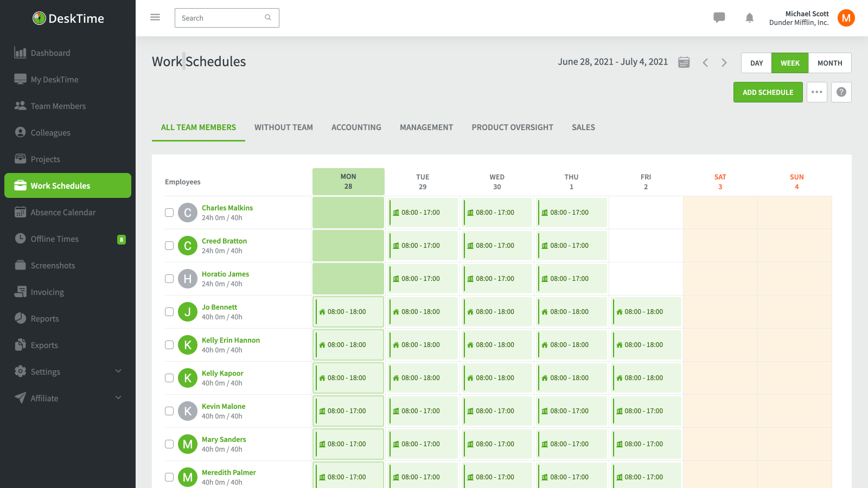Open the notifications bell
This screenshot has width=868, height=488.
coord(749,17)
